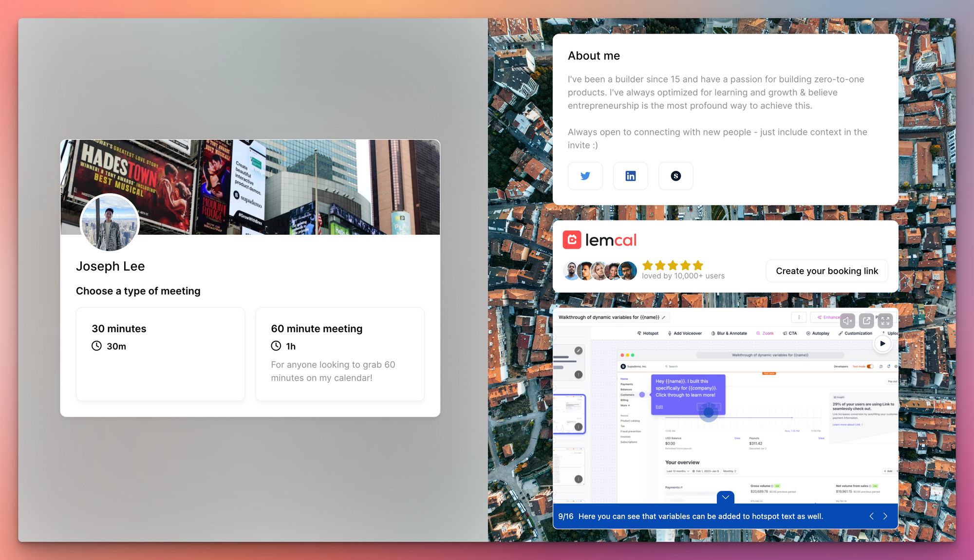Click the five-star rating
The image size is (974, 560).
pyautogui.click(x=673, y=265)
